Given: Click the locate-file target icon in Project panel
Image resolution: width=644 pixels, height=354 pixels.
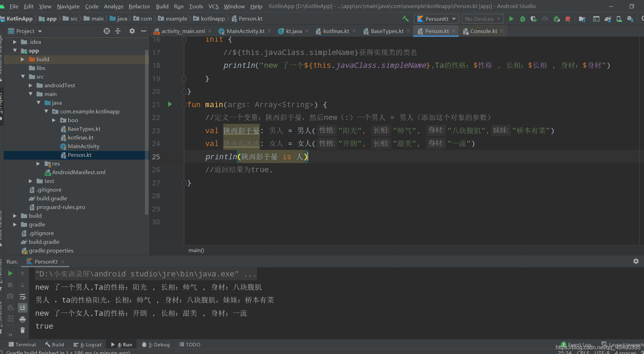Looking at the screenshot, I should click(107, 31).
